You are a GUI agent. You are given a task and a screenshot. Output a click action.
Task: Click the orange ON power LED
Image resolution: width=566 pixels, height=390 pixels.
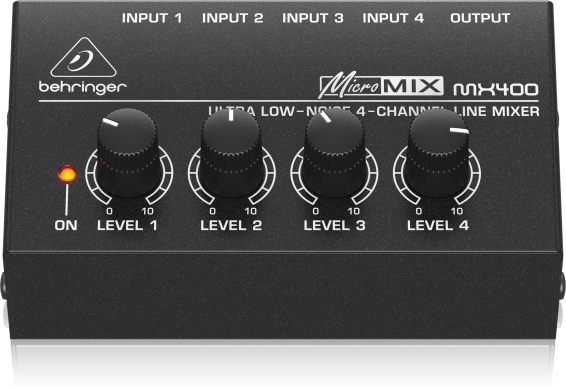click(x=67, y=174)
